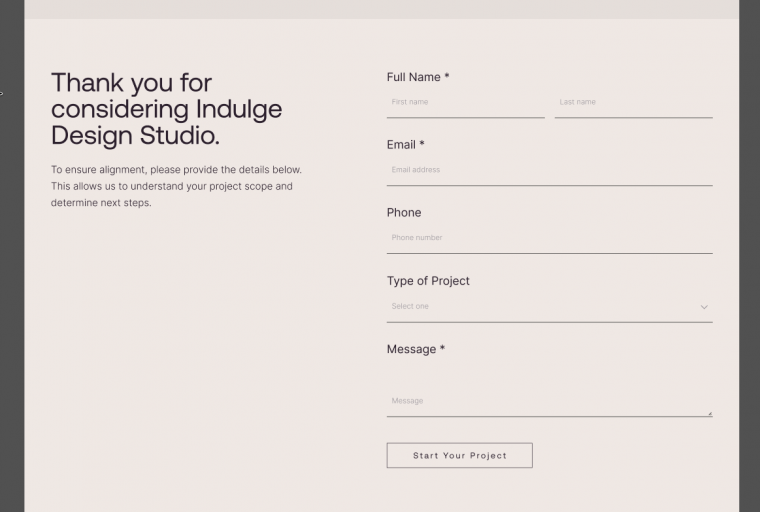Click the Phone label
The image size is (760, 512).
tap(404, 213)
